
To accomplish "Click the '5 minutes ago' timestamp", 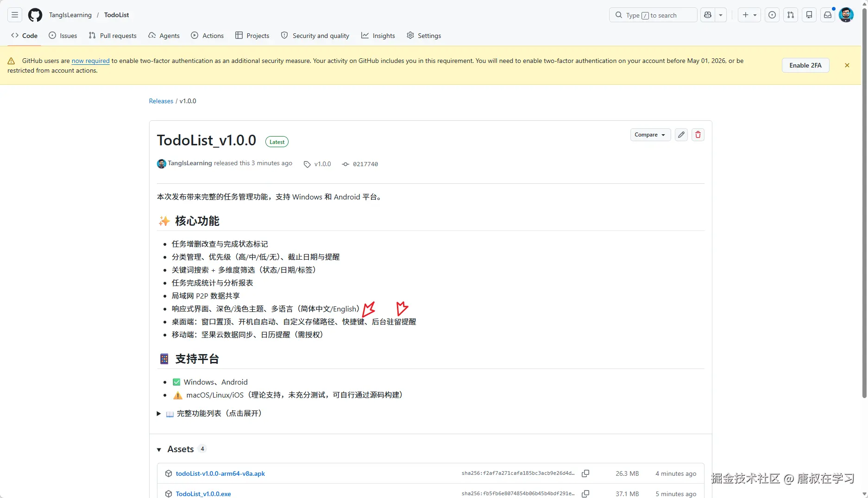I will [676, 494].
